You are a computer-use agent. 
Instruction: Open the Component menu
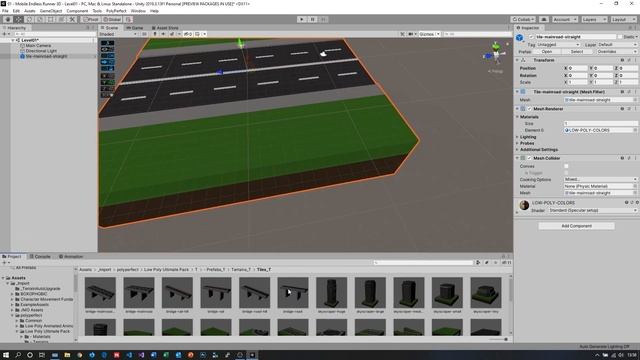pos(77,11)
